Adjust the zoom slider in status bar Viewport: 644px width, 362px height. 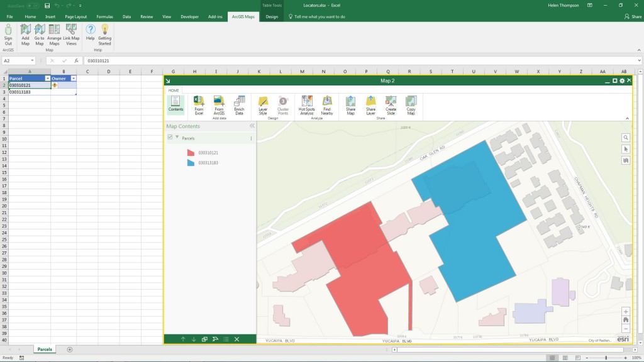pos(606,358)
